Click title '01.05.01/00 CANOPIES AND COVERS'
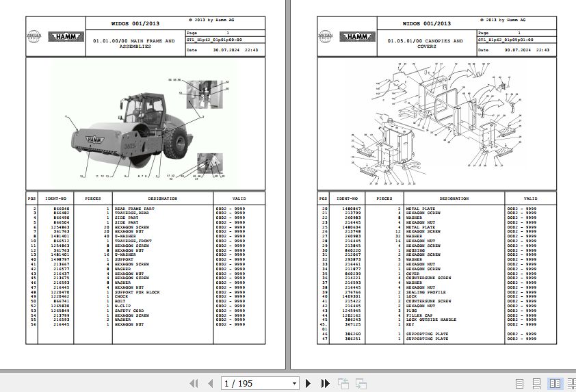The image size is (576, 392). [x=426, y=44]
